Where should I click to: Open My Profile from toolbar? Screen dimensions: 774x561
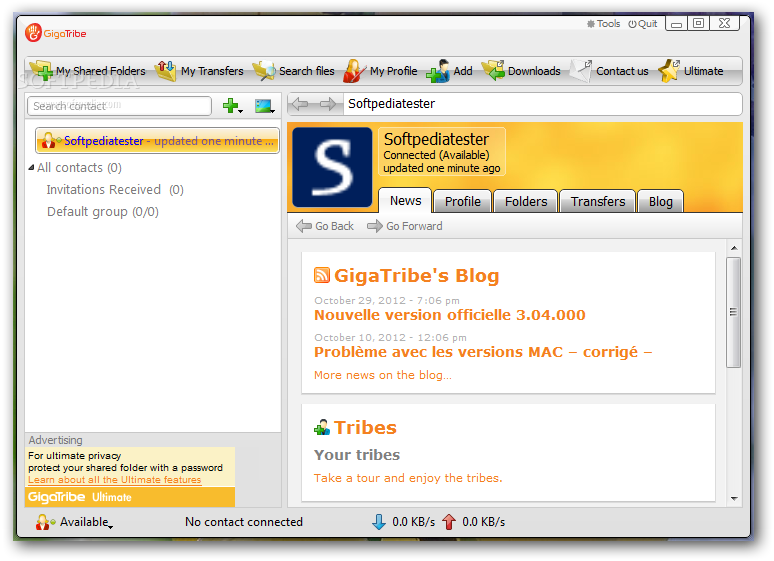(380, 71)
